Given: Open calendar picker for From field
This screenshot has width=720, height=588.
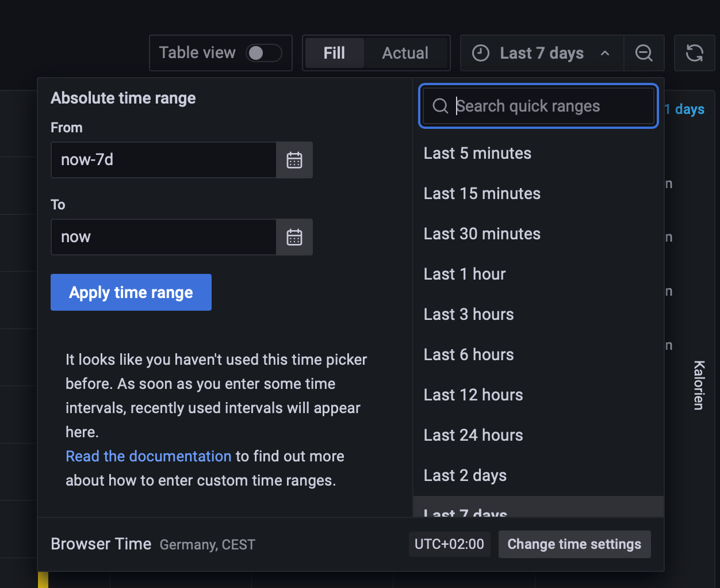Looking at the screenshot, I should click(x=294, y=160).
